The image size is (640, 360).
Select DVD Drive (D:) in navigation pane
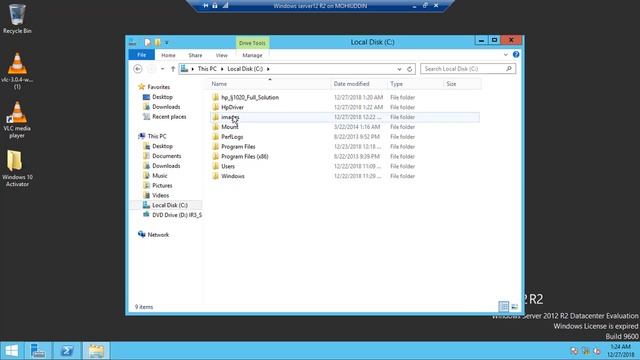(x=177, y=215)
